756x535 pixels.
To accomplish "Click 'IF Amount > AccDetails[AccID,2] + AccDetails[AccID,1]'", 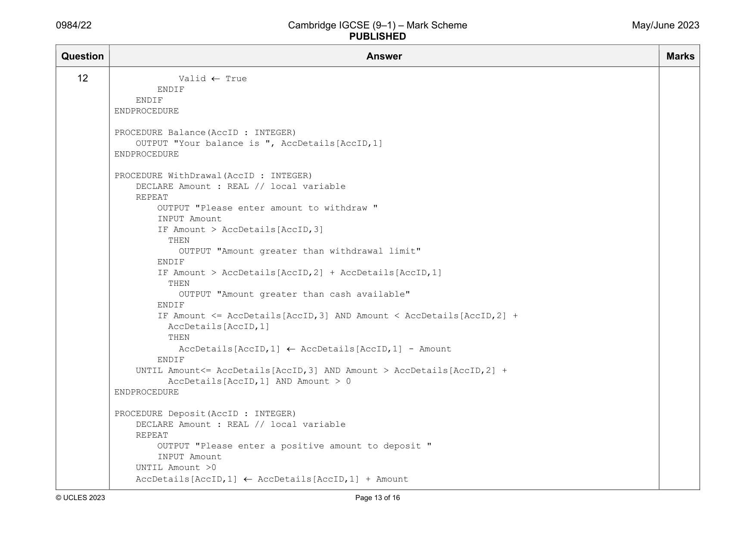I will pos(299,272).
